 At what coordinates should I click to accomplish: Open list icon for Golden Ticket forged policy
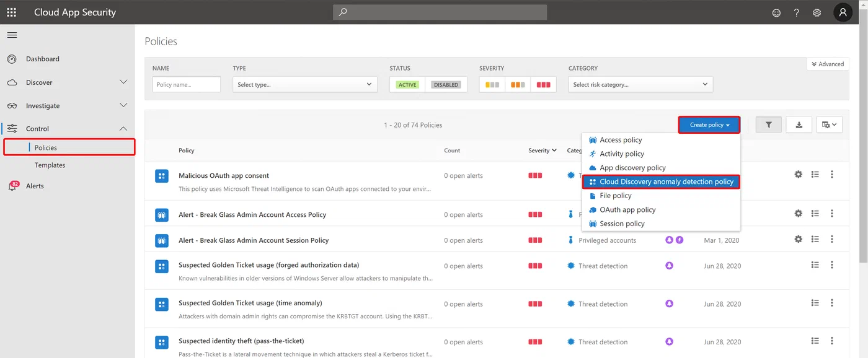click(815, 265)
